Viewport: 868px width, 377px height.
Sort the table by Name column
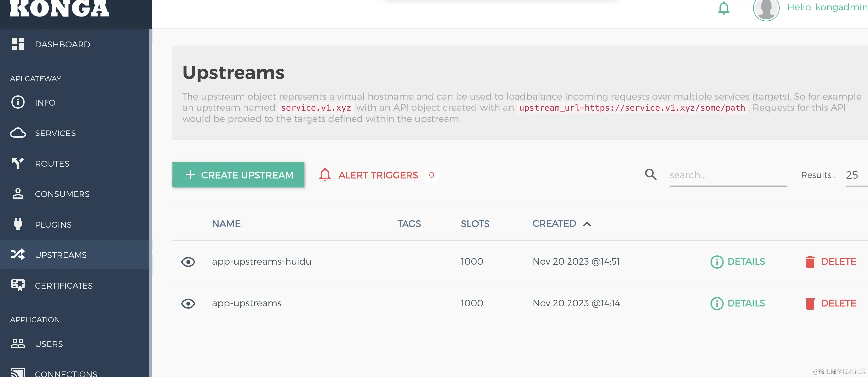pyautogui.click(x=226, y=224)
